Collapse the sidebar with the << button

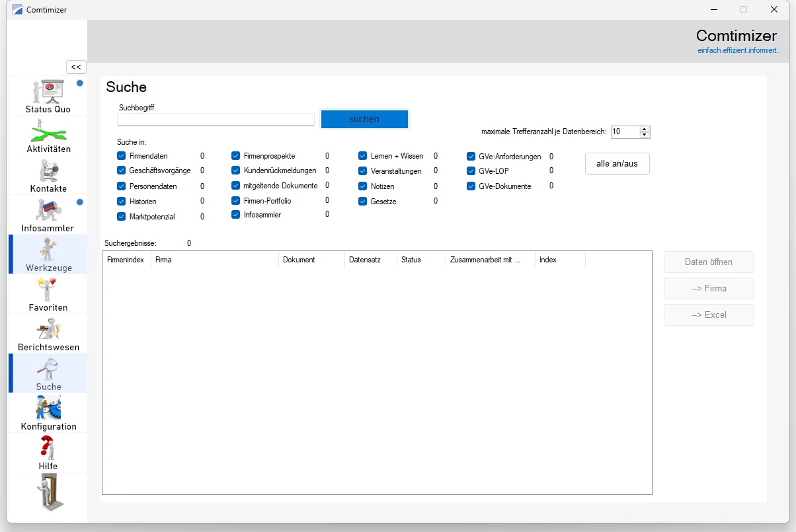[x=76, y=67]
